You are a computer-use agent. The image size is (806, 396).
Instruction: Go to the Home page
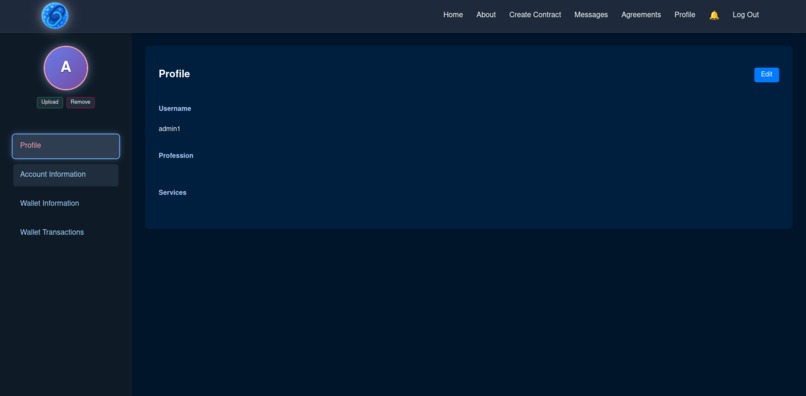coord(453,15)
